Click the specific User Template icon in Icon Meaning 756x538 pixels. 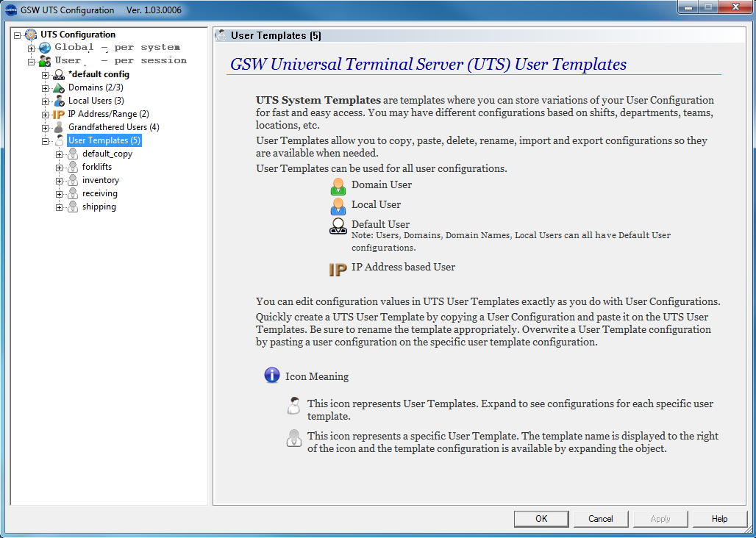pyautogui.click(x=293, y=438)
